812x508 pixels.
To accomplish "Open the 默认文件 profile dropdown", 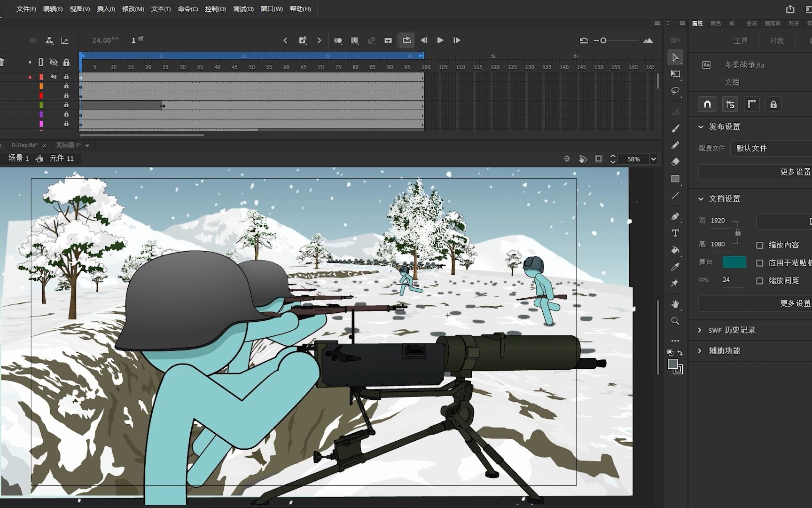I will pyautogui.click(x=771, y=148).
